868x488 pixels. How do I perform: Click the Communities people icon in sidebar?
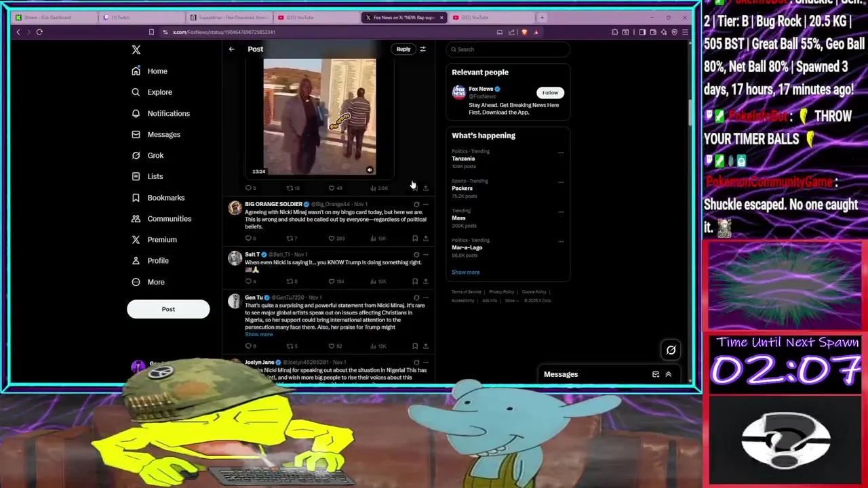tap(136, 218)
